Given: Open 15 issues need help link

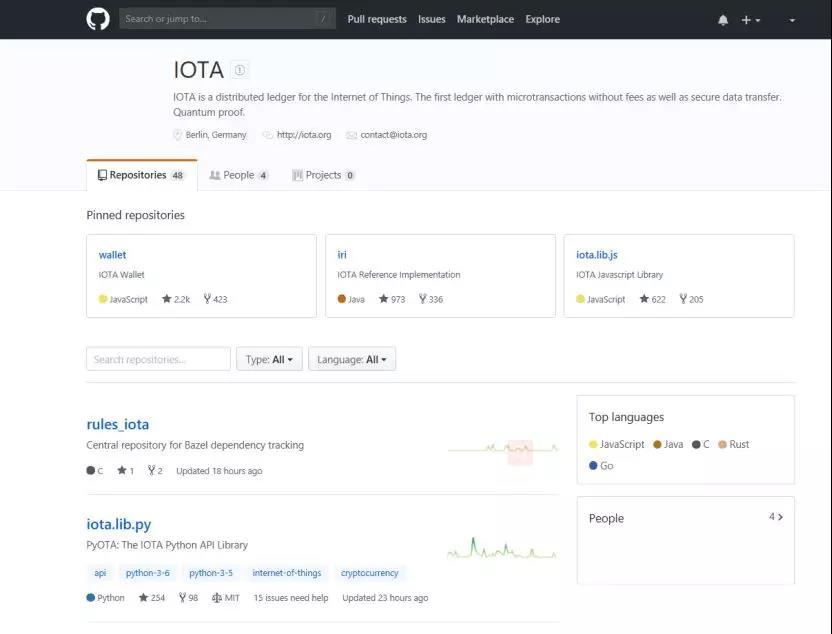Looking at the screenshot, I should [291, 598].
